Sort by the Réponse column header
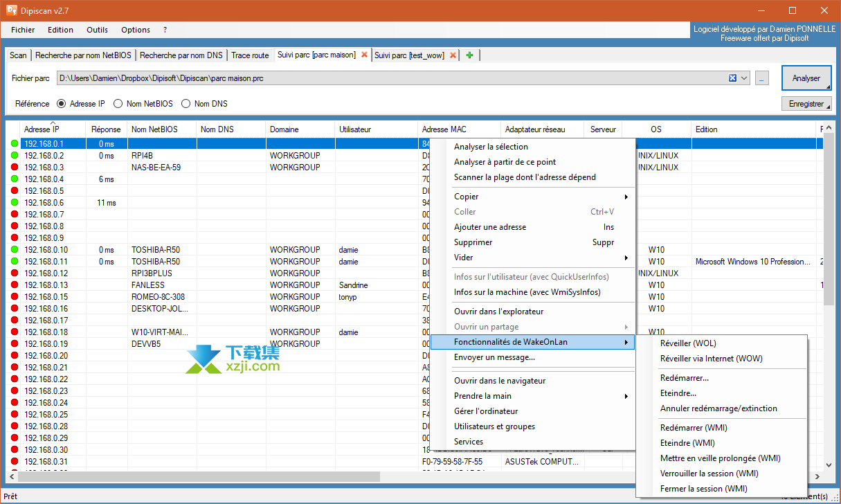 [106, 129]
